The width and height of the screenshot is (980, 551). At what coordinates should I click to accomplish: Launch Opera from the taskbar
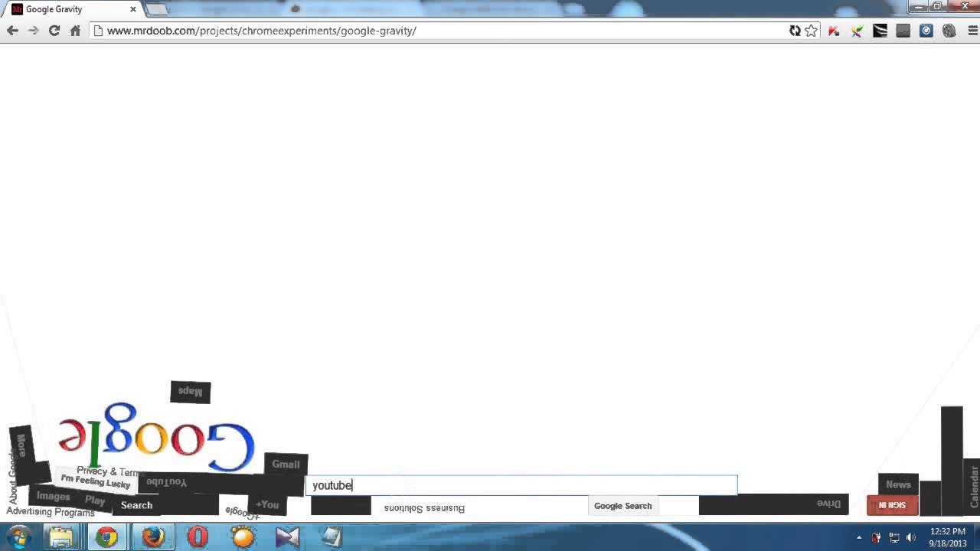(198, 537)
